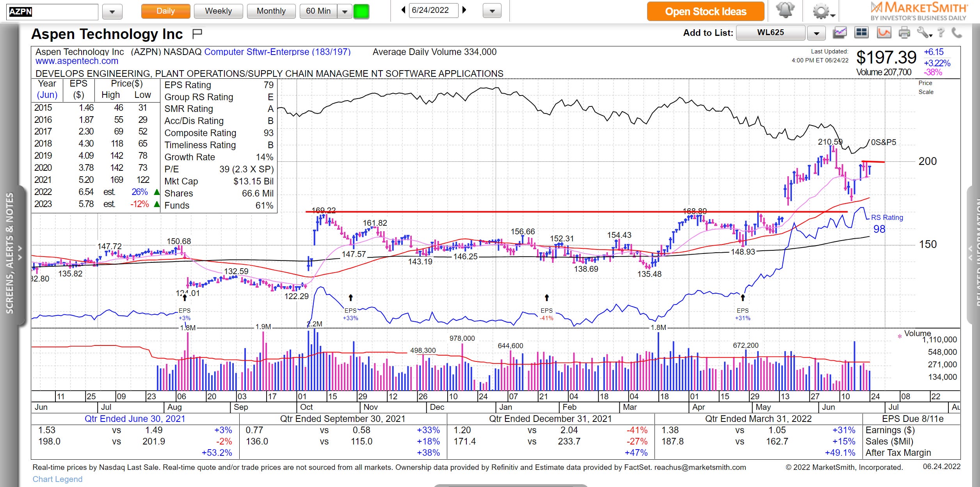Click Open Stock Ideas button
The width and height of the screenshot is (980, 487).
[706, 11]
